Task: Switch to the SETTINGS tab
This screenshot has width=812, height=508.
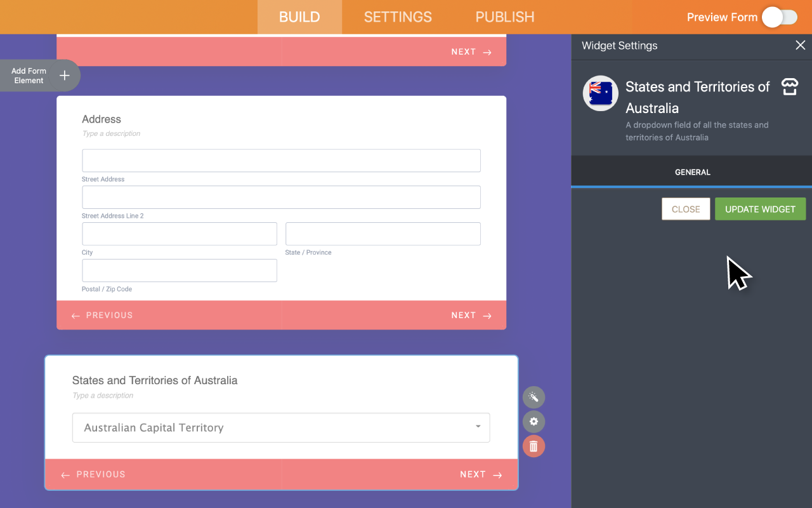Action: (x=398, y=17)
